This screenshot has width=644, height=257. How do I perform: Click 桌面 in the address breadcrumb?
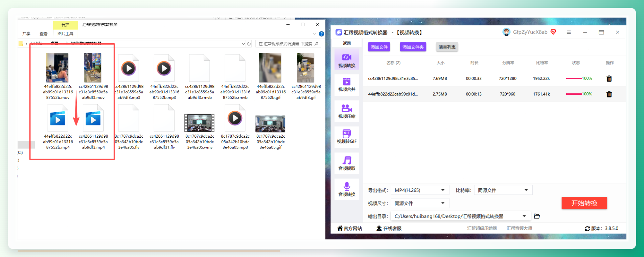click(54, 44)
